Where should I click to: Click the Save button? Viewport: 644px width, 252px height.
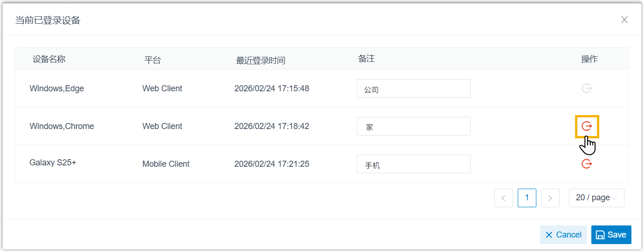tap(611, 235)
